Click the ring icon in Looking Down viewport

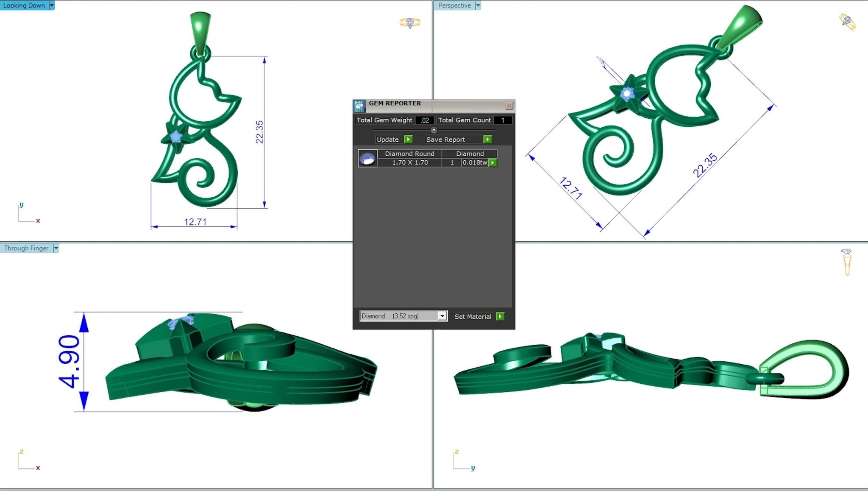pos(409,22)
